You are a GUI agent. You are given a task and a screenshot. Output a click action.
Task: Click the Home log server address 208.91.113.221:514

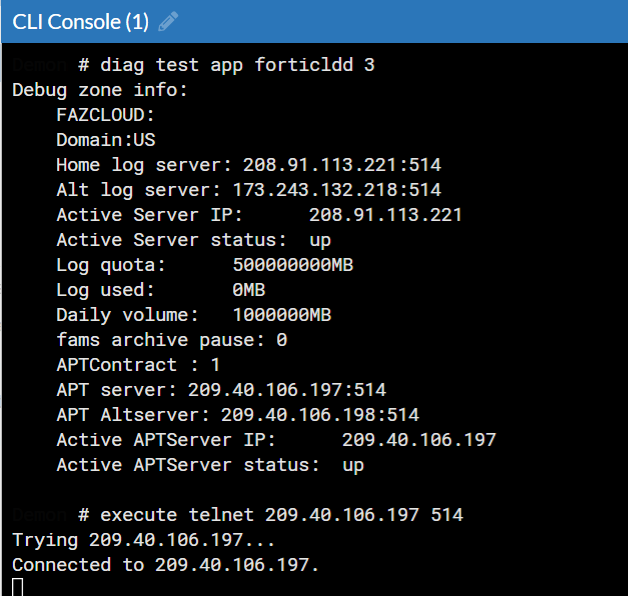coord(337,165)
